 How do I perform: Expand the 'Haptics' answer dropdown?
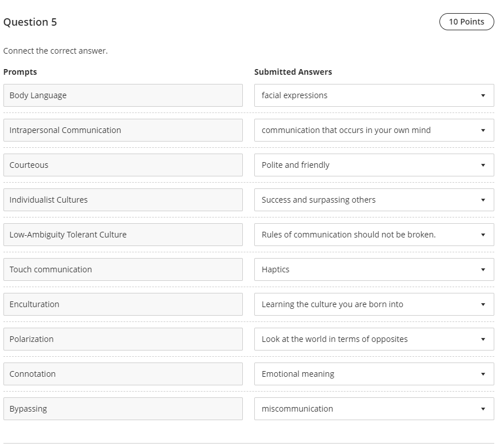[x=374, y=269]
